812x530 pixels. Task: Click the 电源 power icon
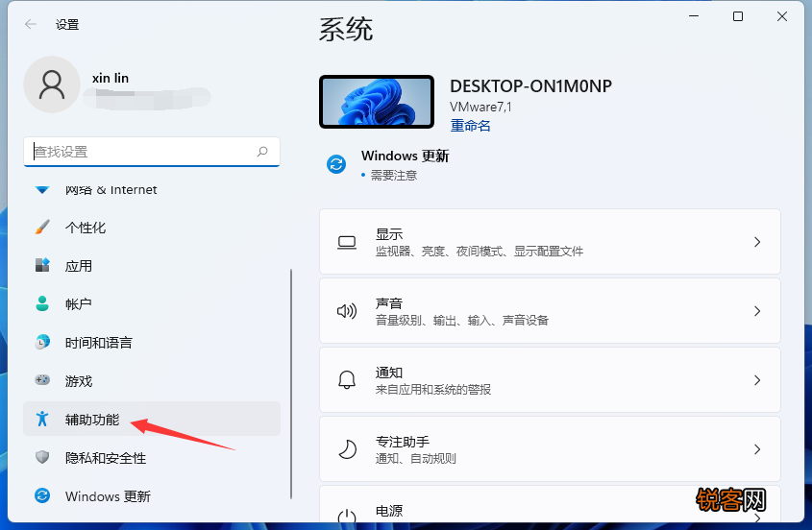[x=347, y=517]
